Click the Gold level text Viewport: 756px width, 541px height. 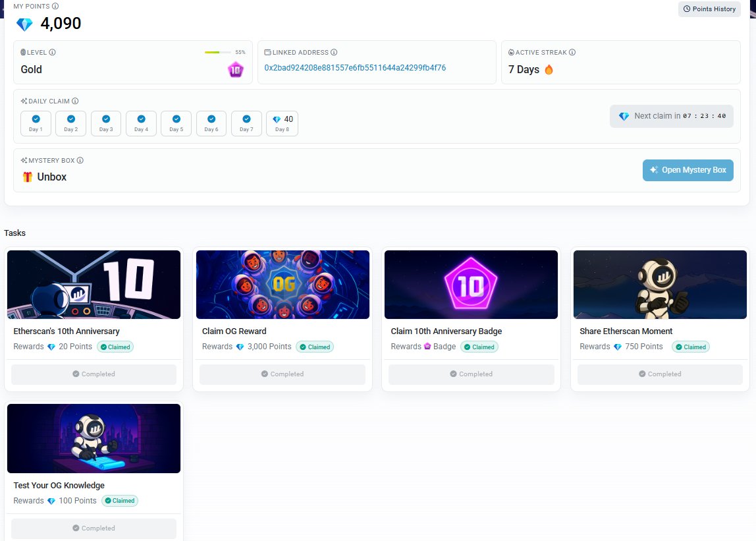tap(32, 69)
